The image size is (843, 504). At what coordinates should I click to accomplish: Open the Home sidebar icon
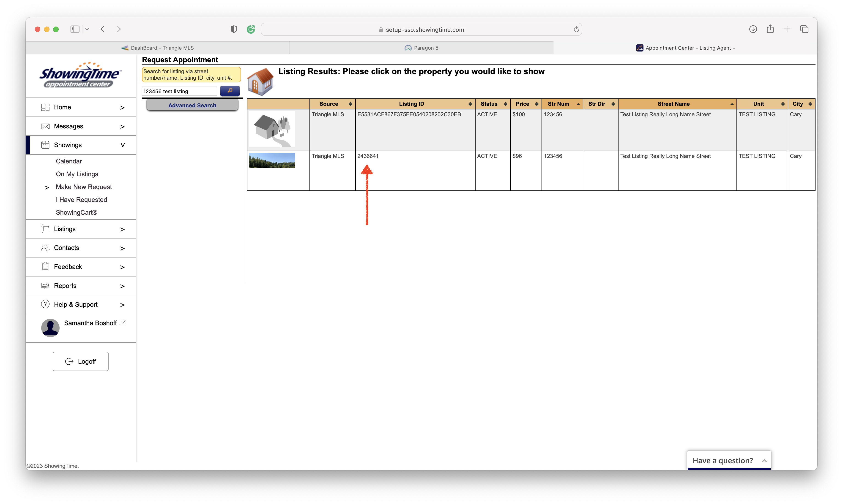click(x=45, y=107)
